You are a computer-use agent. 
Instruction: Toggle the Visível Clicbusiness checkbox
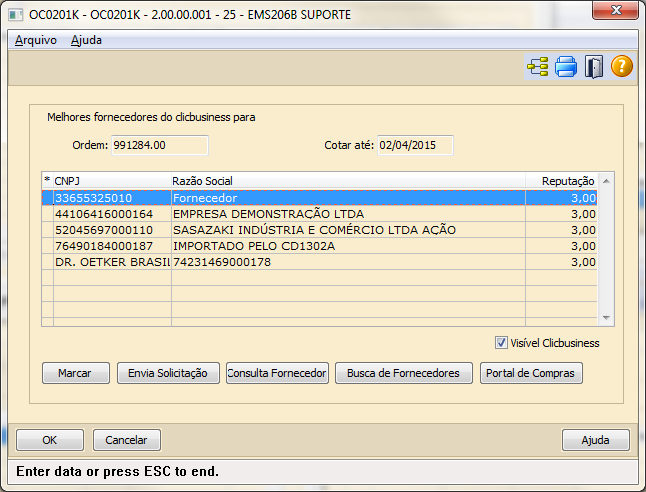point(501,343)
